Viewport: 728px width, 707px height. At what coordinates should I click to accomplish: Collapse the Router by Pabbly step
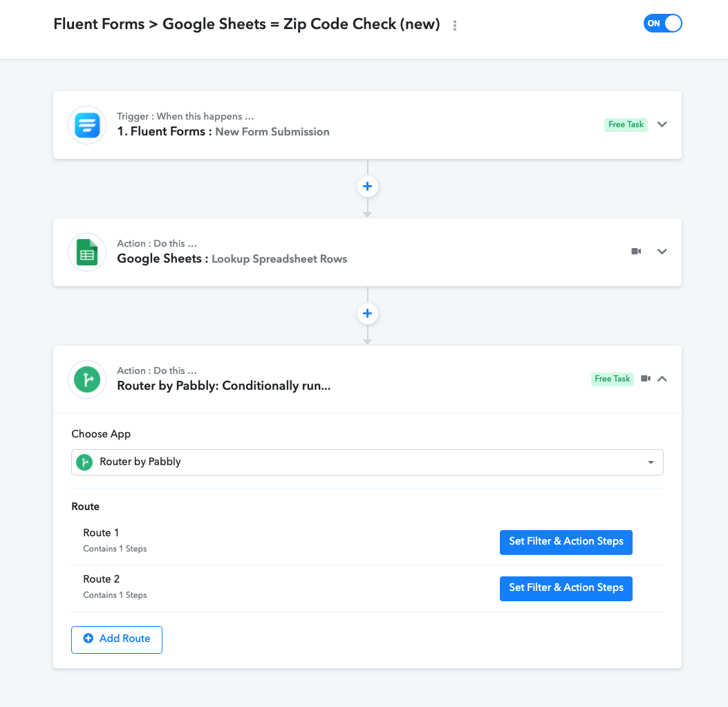(x=662, y=379)
